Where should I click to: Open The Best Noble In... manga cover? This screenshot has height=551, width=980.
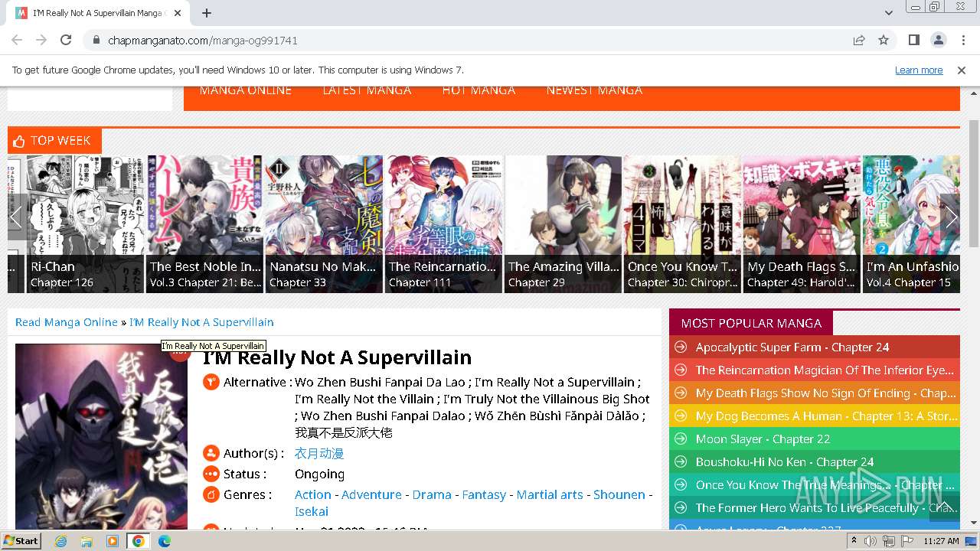click(x=205, y=224)
